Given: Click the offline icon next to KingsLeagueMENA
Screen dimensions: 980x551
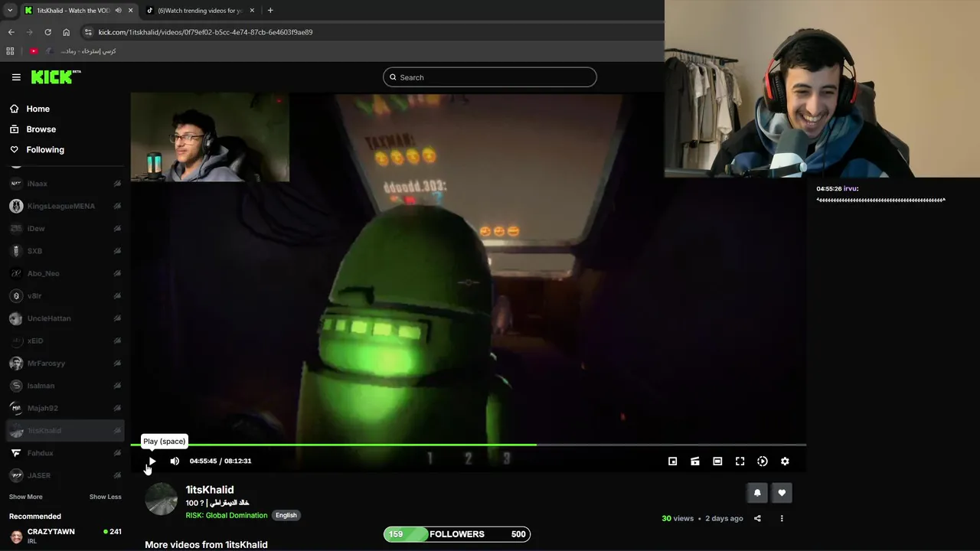Looking at the screenshot, I should [x=117, y=206].
